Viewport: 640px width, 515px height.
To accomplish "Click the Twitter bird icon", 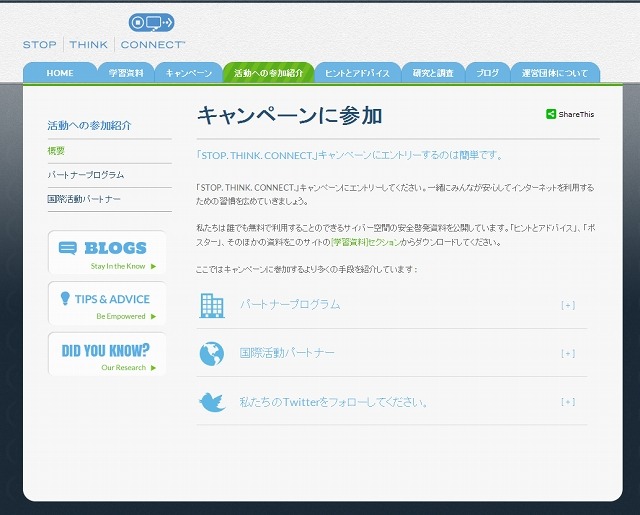I will pyautogui.click(x=211, y=402).
